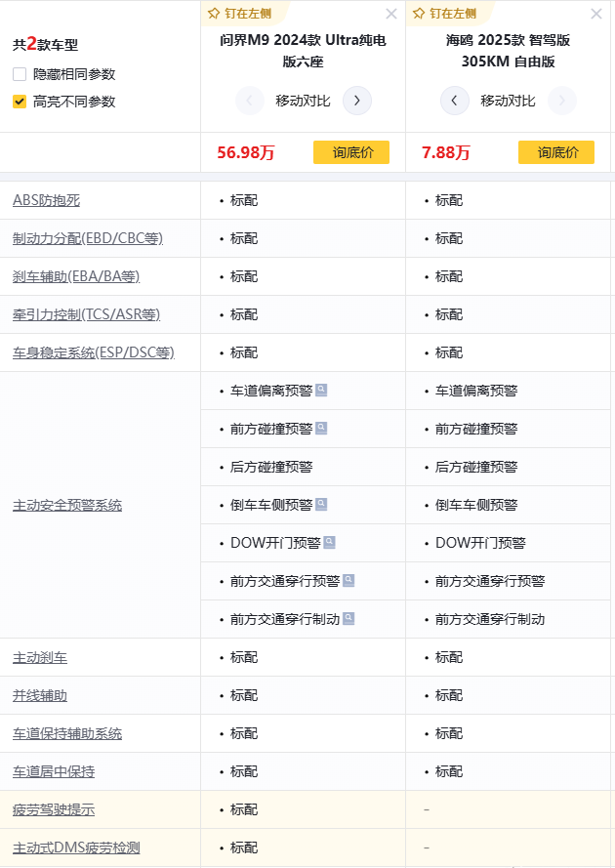Screen dimensions: 615x868
Task: Open 主动刹车 parameter link
Action: click(40, 658)
